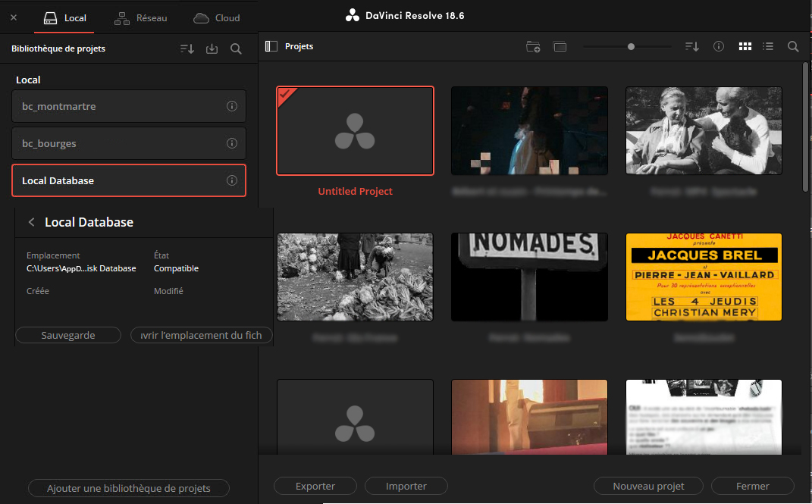
Task: Select the orange window project thumbnail
Action: (529, 418)
